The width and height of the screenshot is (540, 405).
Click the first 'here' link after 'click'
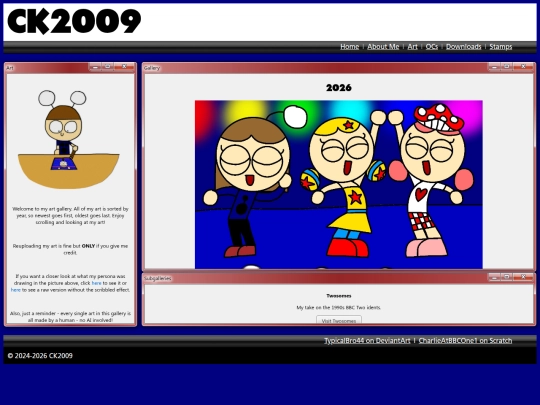[96, 283]
